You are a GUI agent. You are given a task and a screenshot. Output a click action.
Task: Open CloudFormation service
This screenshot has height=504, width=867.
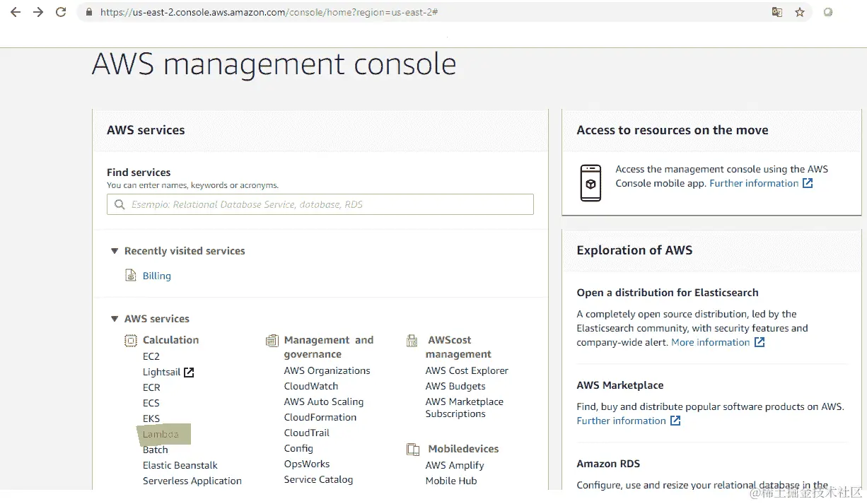point(320,417)
